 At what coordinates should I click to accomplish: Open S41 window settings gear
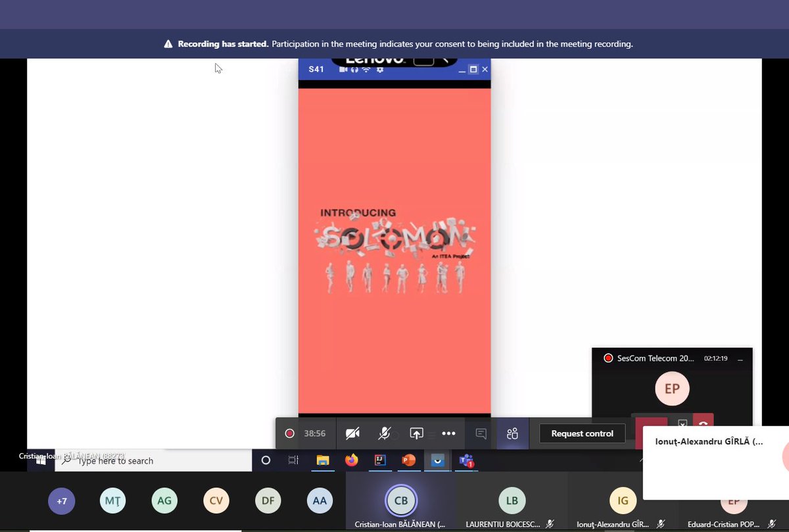pyautogui.click(x=379, y=69)
